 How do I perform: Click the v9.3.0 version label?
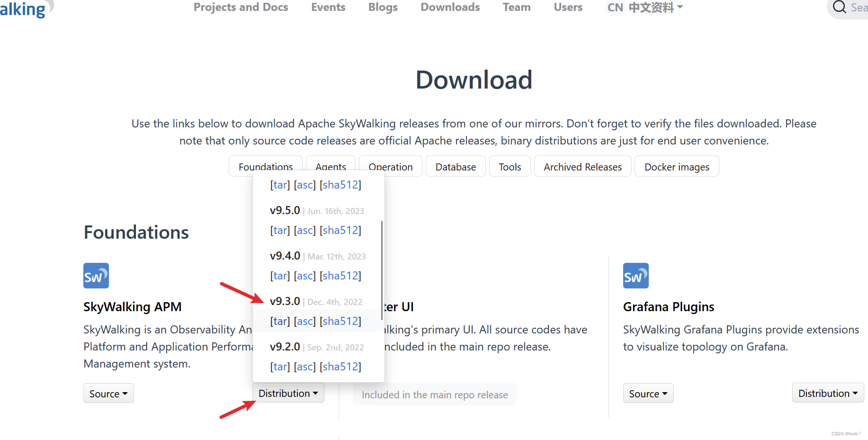(285, 301)
